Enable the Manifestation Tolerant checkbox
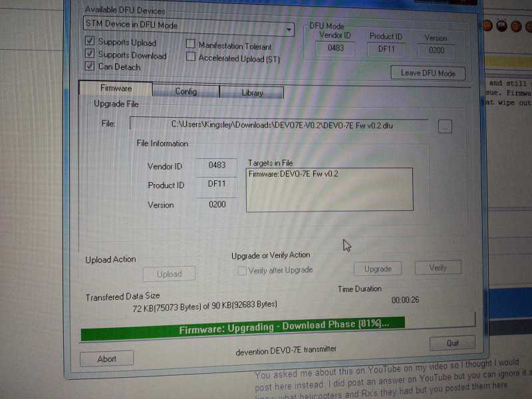This screenshot has width=532, height=399. 191,43
